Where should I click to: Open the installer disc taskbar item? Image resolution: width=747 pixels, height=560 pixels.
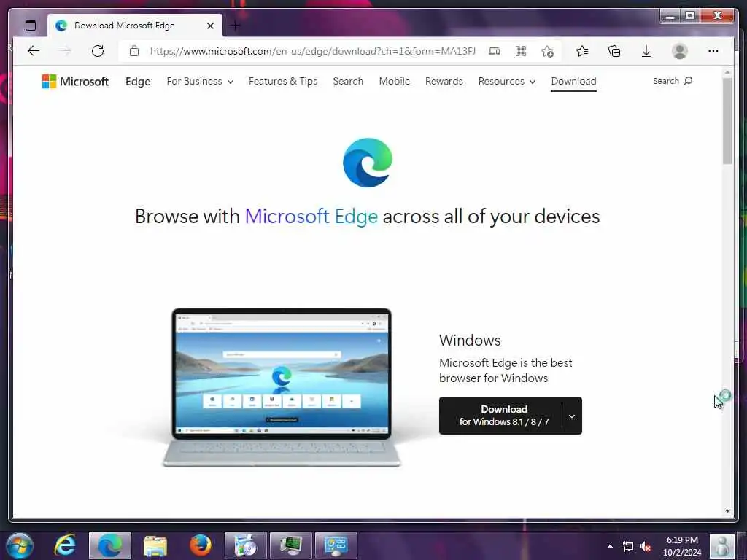click(x=246, y=545)
